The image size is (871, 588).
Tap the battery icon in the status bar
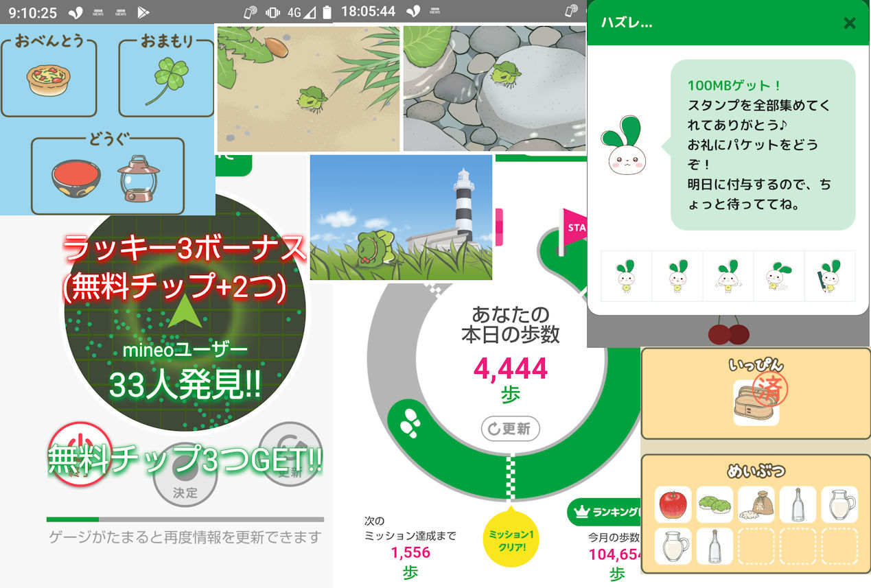coord(327,12)
